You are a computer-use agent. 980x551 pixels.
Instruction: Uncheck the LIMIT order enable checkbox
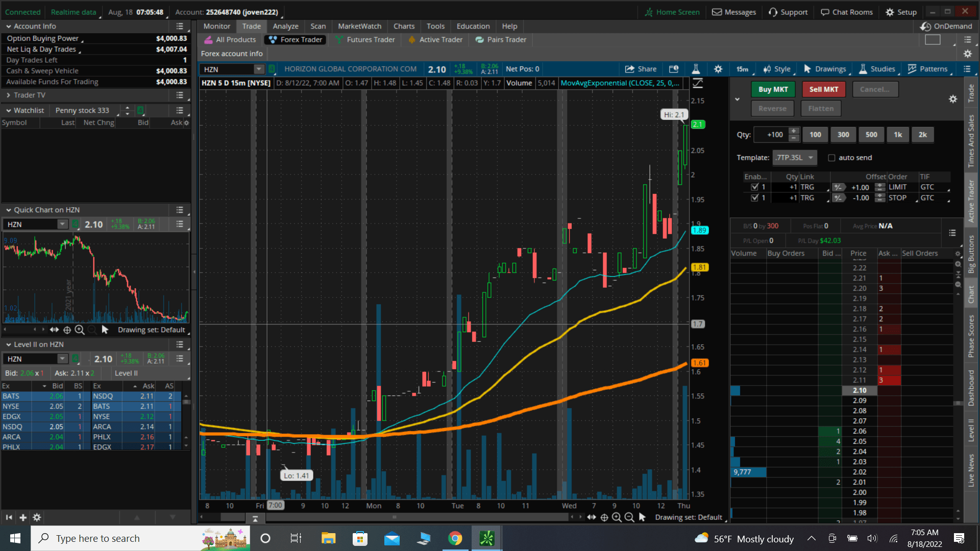[x=754, y=187]
